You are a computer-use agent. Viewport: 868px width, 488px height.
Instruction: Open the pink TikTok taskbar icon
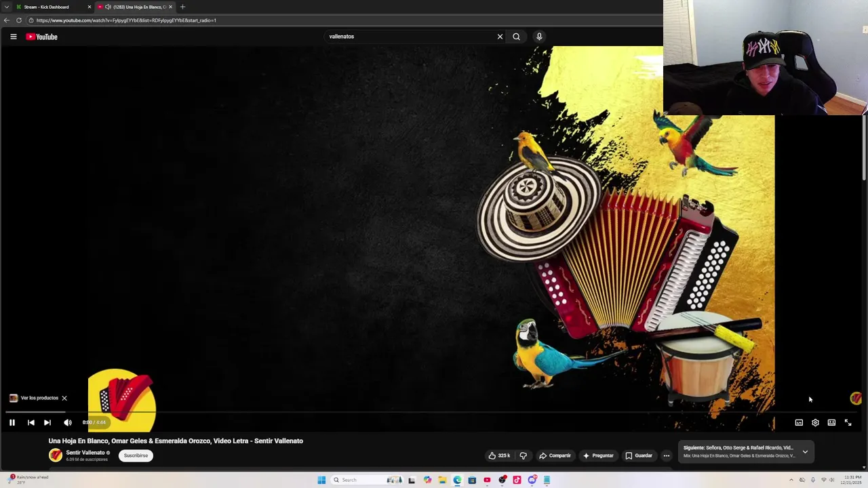(517, 480)
